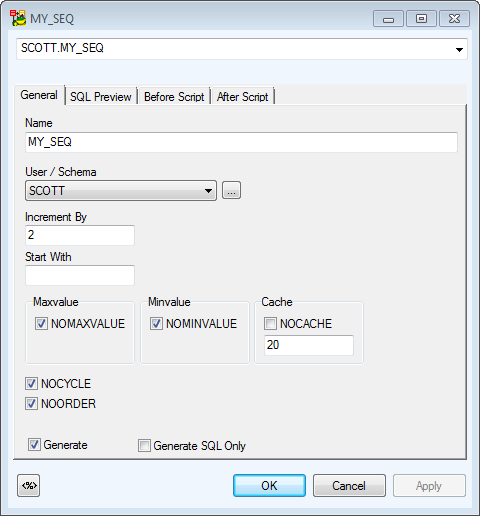The image size is (480, 516).
Task: Open the After Script tab
Action: click(242, 97)
